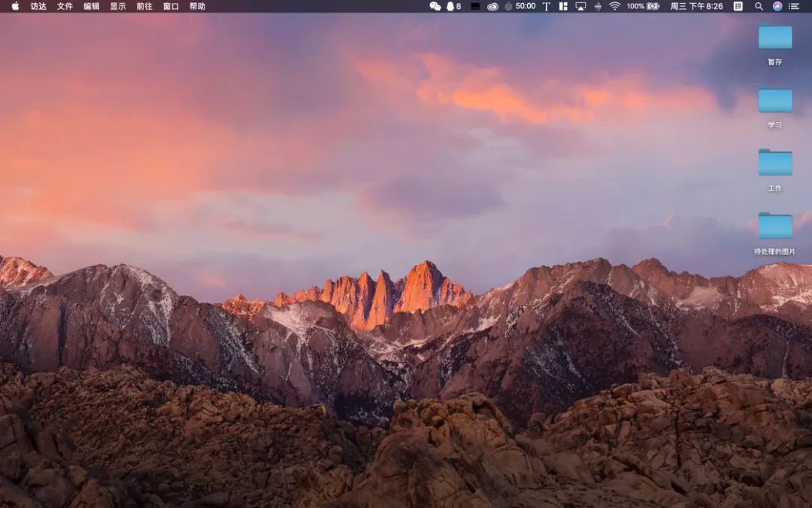812x508 pixels.
Task: Show battery status at 100%
Action: (x=644, y=6)
